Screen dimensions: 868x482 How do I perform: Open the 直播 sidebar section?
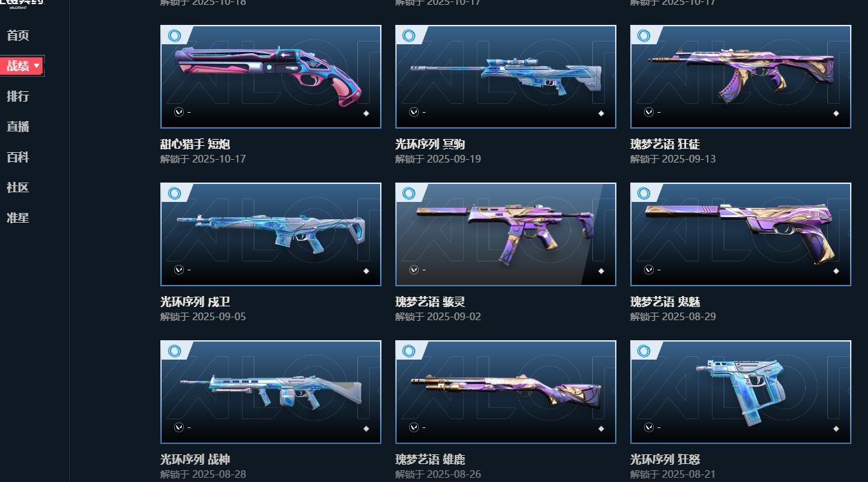point(18,127)
